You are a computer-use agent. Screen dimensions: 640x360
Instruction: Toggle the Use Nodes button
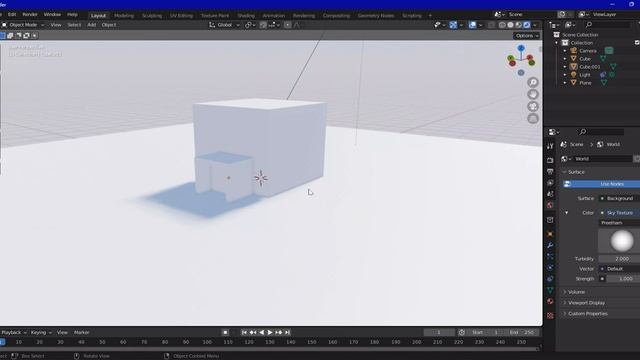pos(601,184)
